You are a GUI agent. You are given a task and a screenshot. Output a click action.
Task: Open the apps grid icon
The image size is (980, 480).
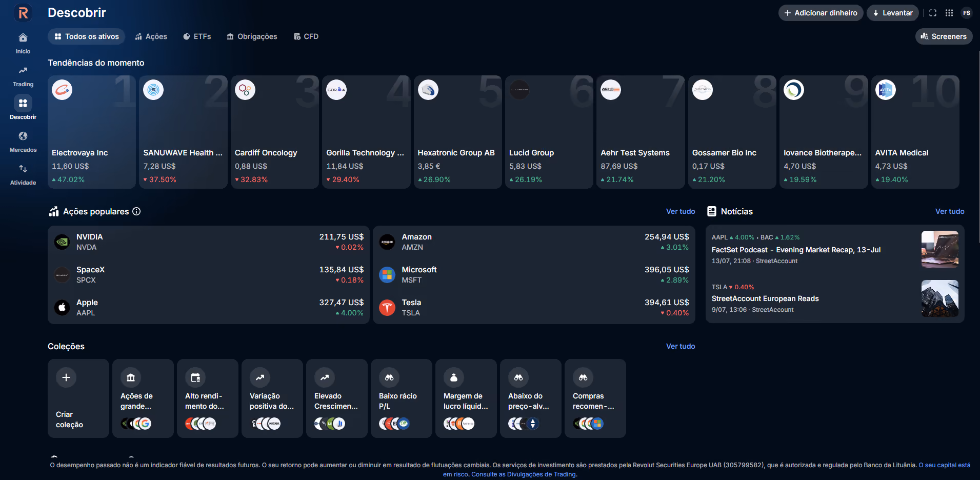coord(949,13)
